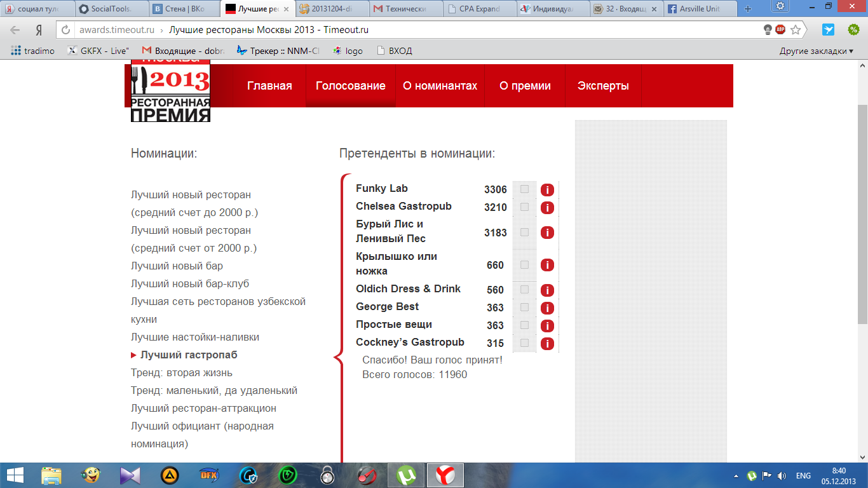868x488 pixels.
Task: Open the AdBlock Plus extension icon
Action: tap(781, 29)
